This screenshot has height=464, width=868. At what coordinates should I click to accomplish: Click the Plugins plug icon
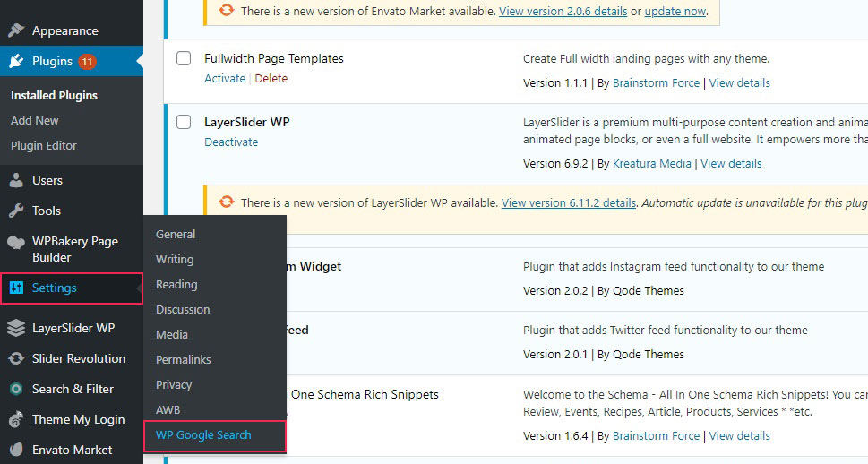(x=16, y=61)
